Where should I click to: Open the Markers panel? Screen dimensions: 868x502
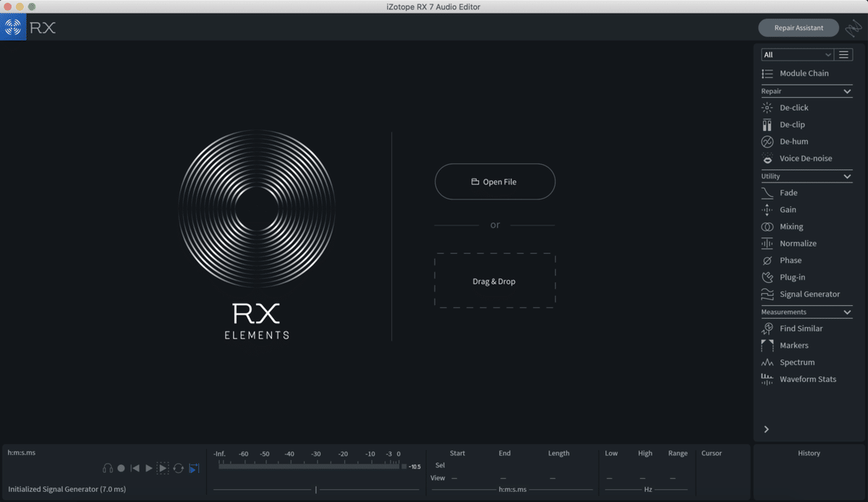tap(793, 346)
